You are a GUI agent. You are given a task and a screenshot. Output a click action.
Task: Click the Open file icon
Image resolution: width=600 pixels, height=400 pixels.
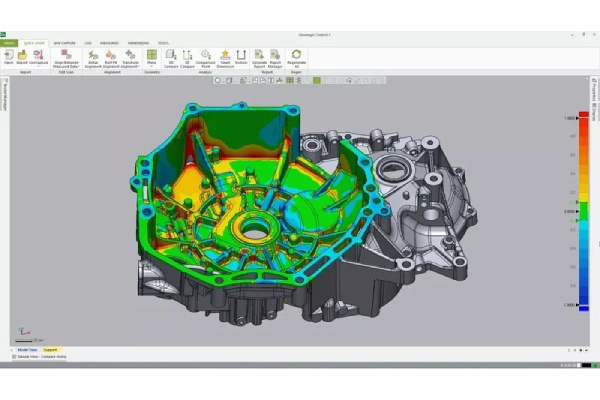coord(8,57)
